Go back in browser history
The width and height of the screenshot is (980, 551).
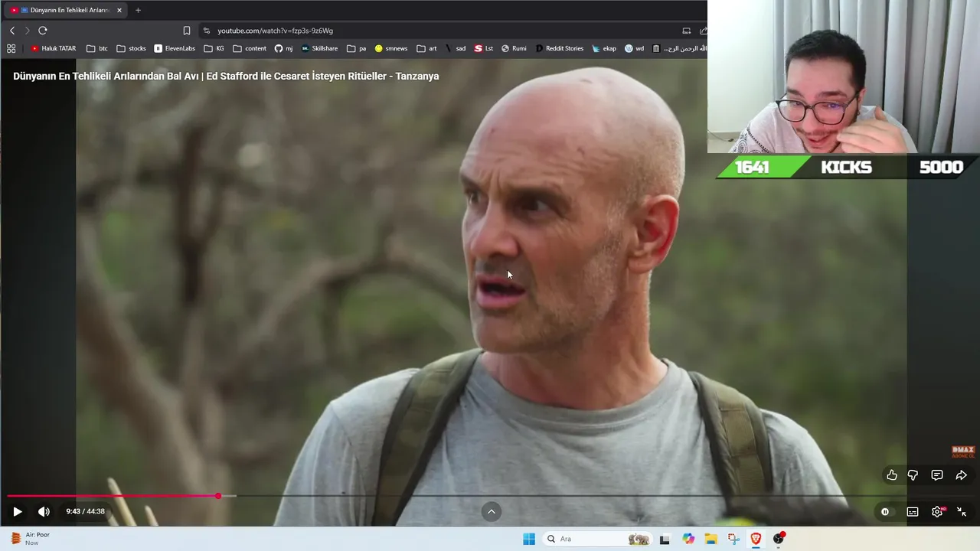point(12,31)
